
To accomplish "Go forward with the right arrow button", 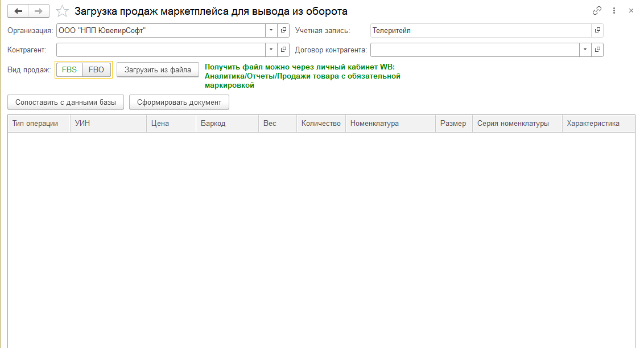I will 39,11.
